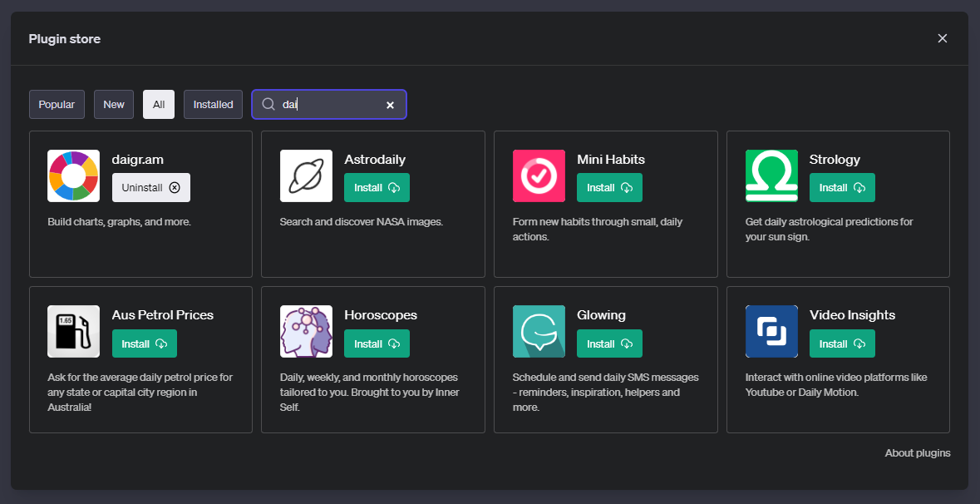The width and height of the screenshot is (980, 504).
Task: Install the Strology plugin
Action: tap(842, 188)
